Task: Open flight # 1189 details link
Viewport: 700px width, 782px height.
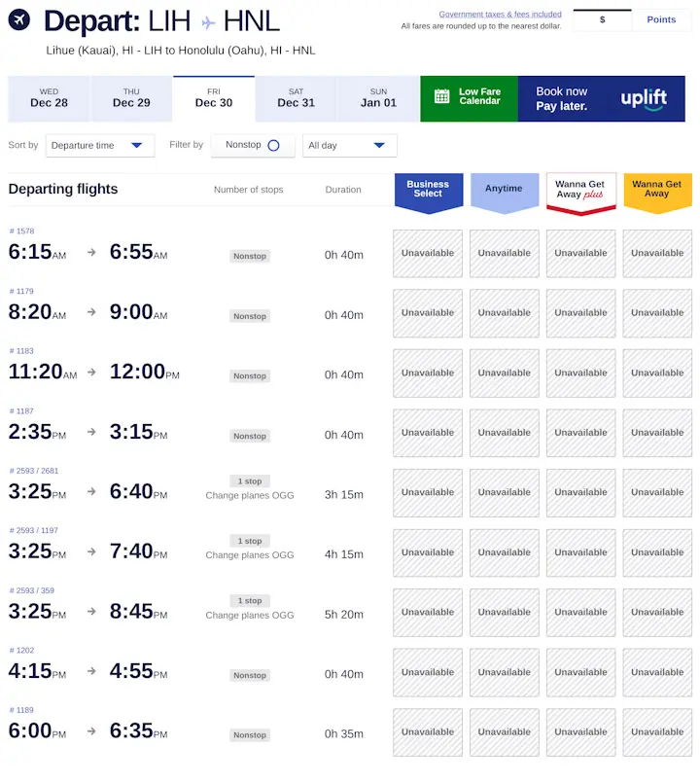Action: [21, 710]
